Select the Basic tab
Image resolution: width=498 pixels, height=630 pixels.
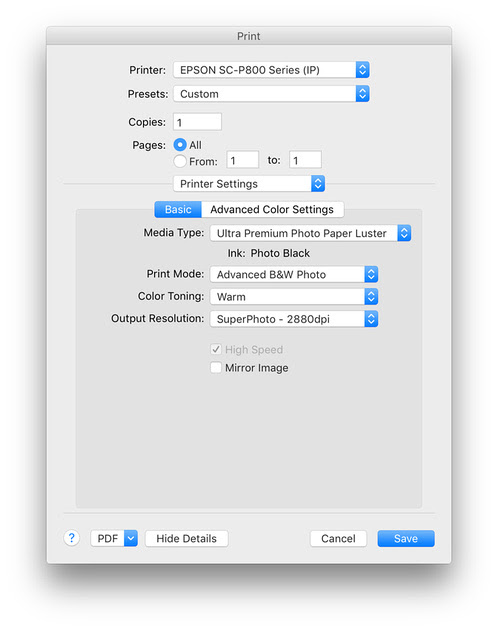(178, 209)
